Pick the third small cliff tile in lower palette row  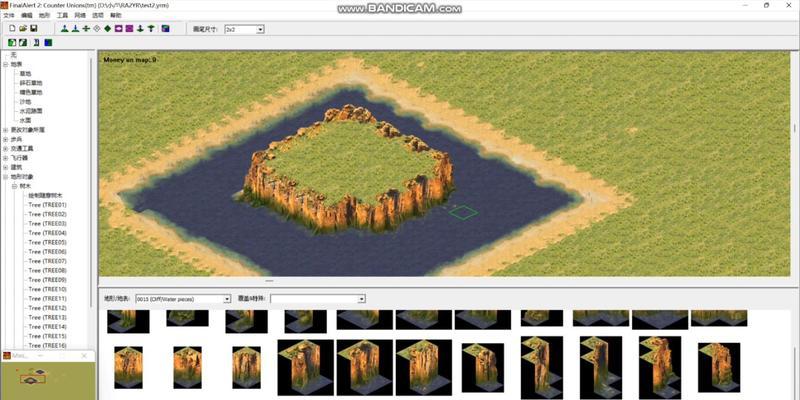(246, 367)
